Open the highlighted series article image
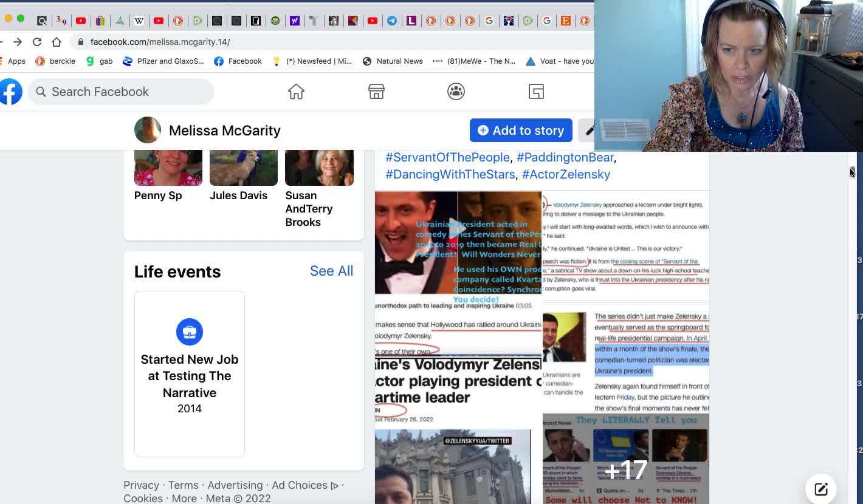This screenshot has width=863, height=504. pos(626,357)
